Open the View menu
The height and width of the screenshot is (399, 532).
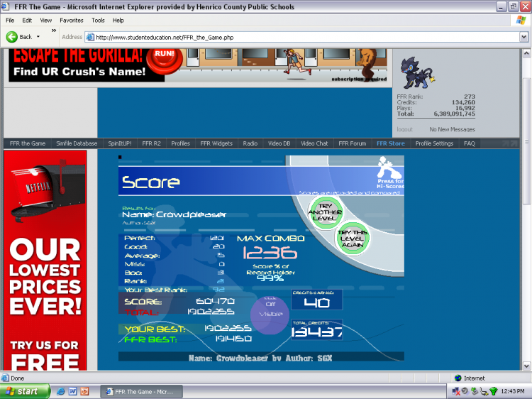coord(46,21)
